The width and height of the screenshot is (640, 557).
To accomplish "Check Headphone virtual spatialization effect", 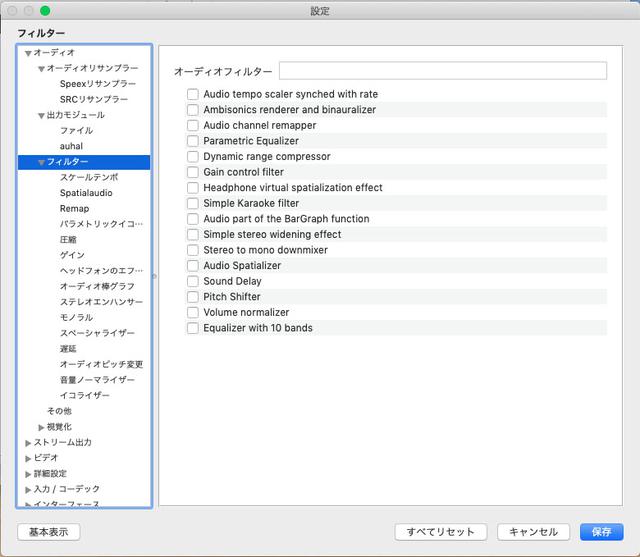I will click(193, 188).
